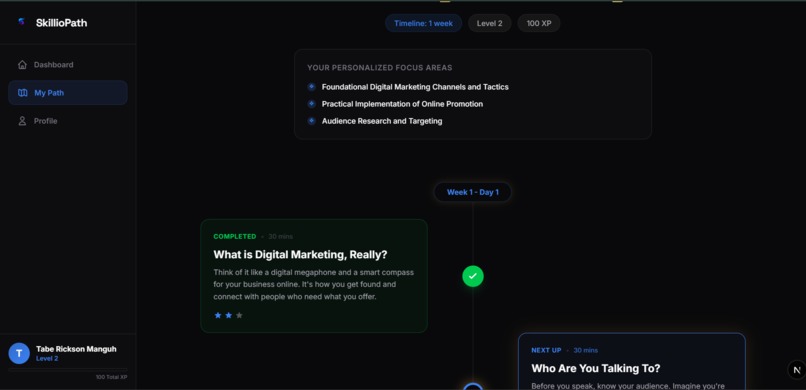Click first star on completed lesson
Image resolution: width=806 pixels, height=390 pixels.
coord(217,315)
